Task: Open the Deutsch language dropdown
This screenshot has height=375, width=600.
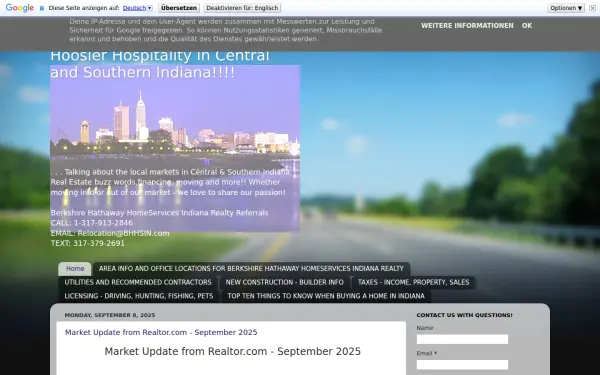Action: click(x=137, y=8)
